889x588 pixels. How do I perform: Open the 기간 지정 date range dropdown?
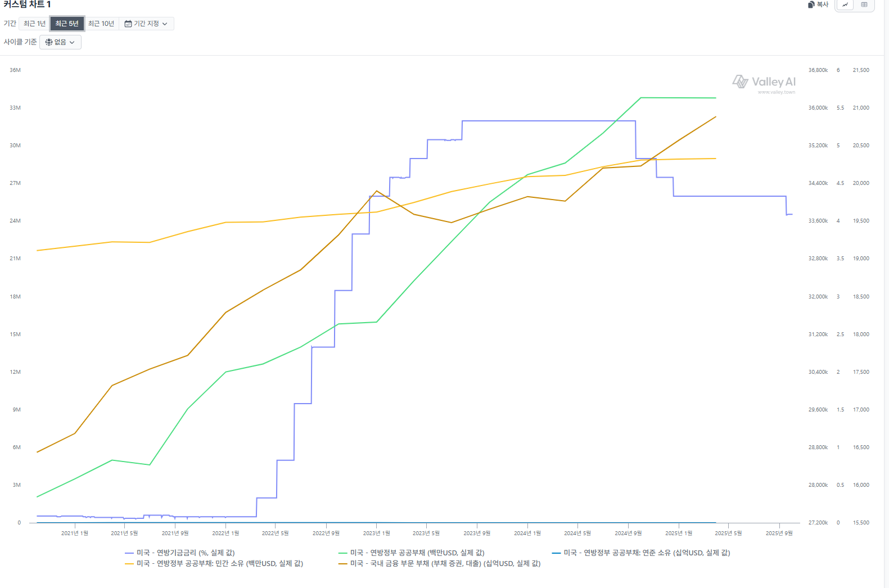click(x=146, y=24)
